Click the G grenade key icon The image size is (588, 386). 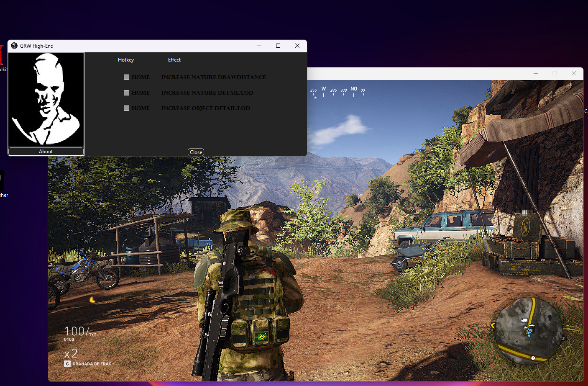(67, 364)
